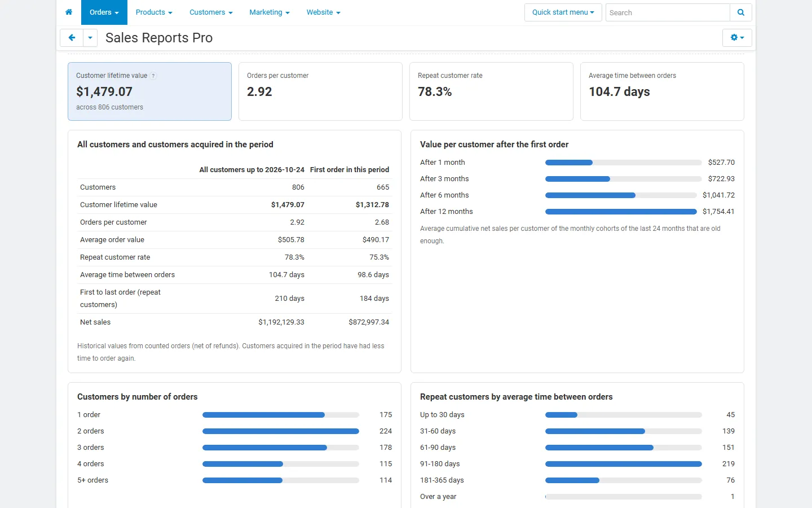Click 'across 806 customers' text
Viewport: 812px width, 508px height.
110,107
